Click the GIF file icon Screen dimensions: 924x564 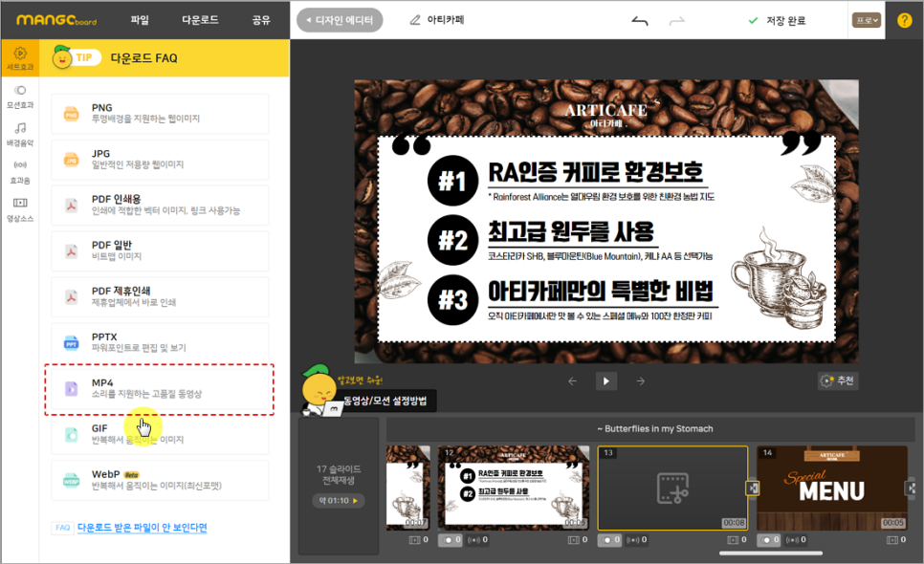(x=72, y=435)
